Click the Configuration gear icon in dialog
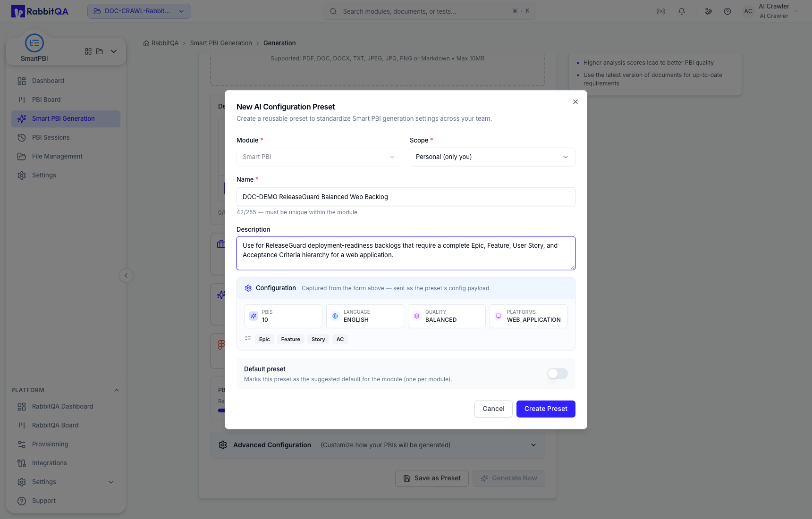Viewport: 812px width, 519px height. click(248, 288)
